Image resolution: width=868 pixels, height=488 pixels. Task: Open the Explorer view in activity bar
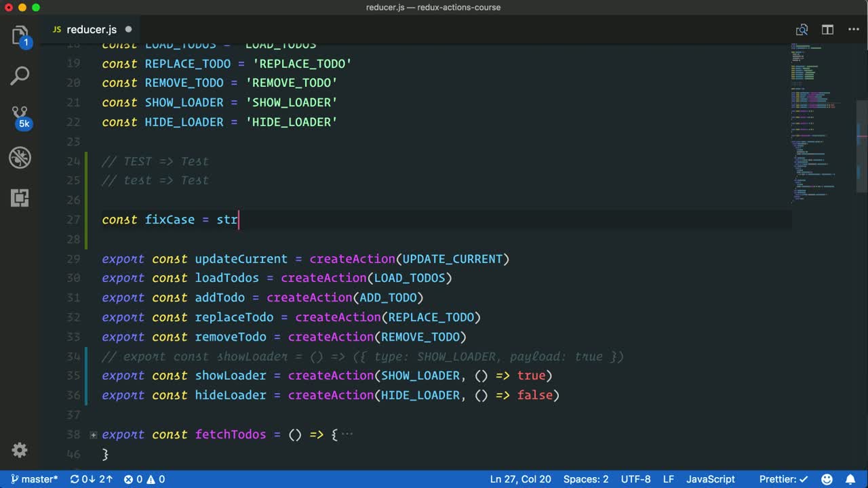point(20,35)
